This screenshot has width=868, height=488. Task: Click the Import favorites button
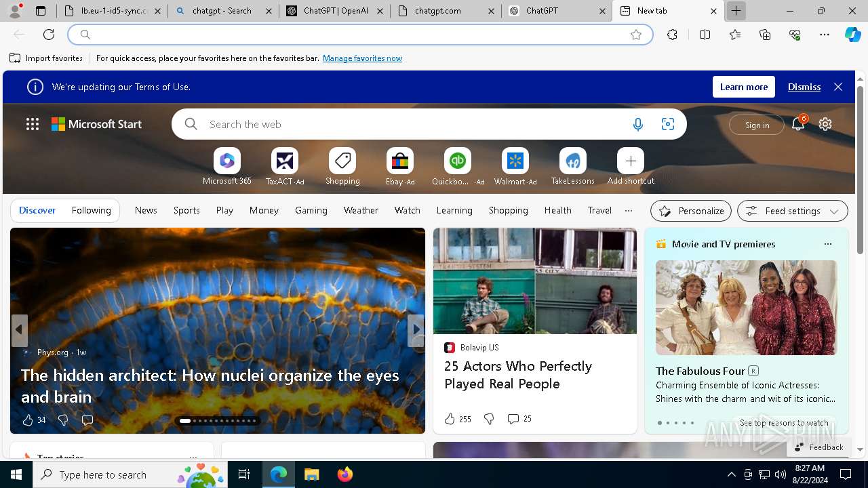pos(46,58)
